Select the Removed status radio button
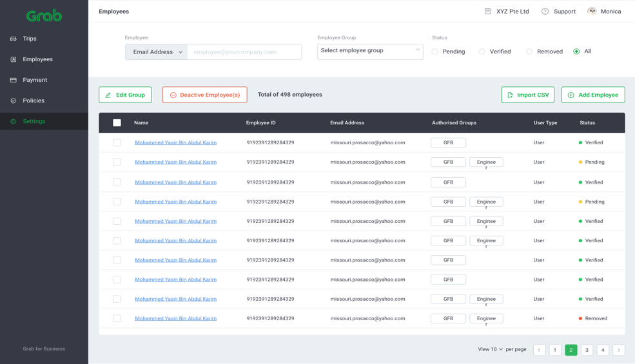The image size is (635, 364). 529,52
